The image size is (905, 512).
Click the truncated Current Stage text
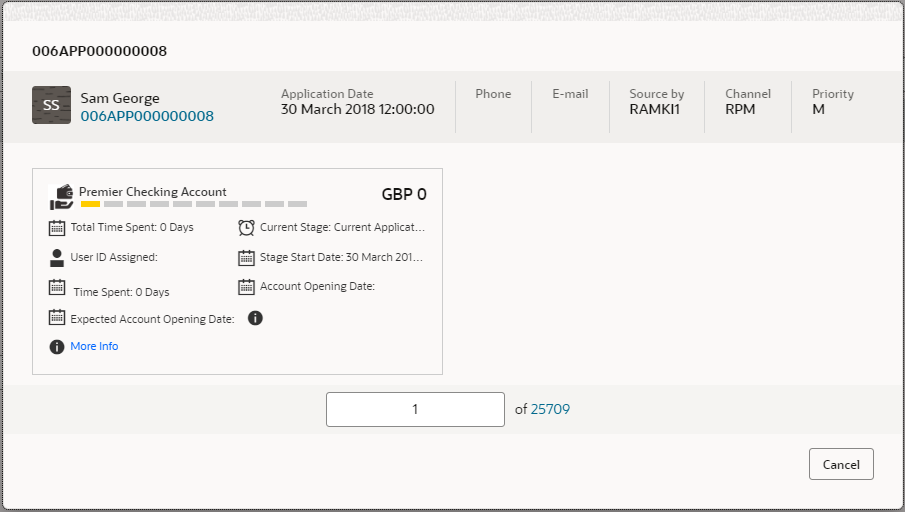(342, 227)
